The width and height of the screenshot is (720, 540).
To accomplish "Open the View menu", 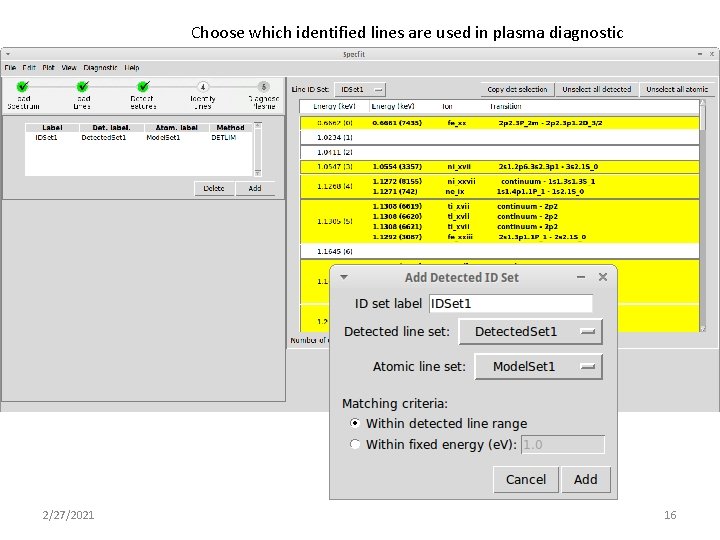I will tap(69, 68).
